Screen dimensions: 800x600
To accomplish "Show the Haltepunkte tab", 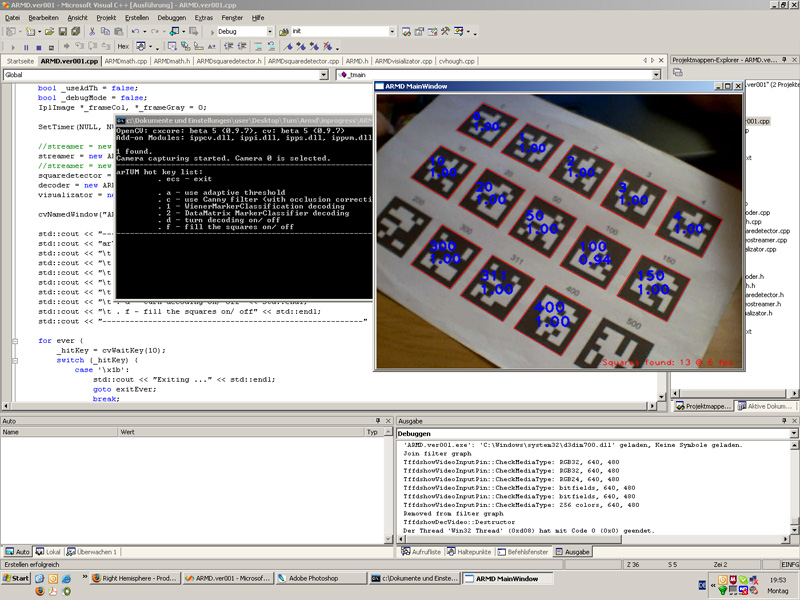I will point(469,552).
